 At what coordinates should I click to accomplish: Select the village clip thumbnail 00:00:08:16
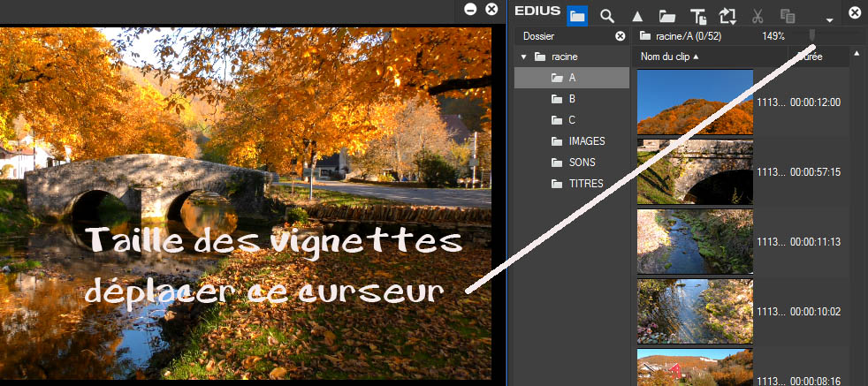(695, 367)
